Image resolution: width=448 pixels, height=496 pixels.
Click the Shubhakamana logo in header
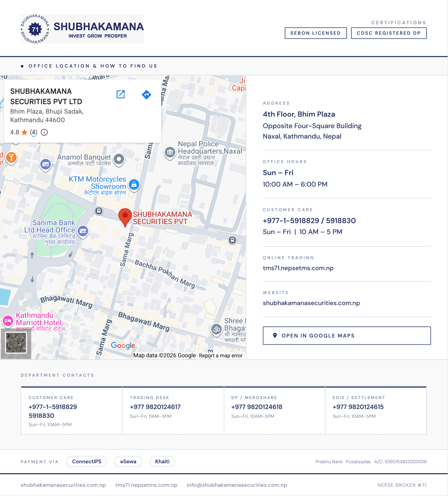(82, 29)
